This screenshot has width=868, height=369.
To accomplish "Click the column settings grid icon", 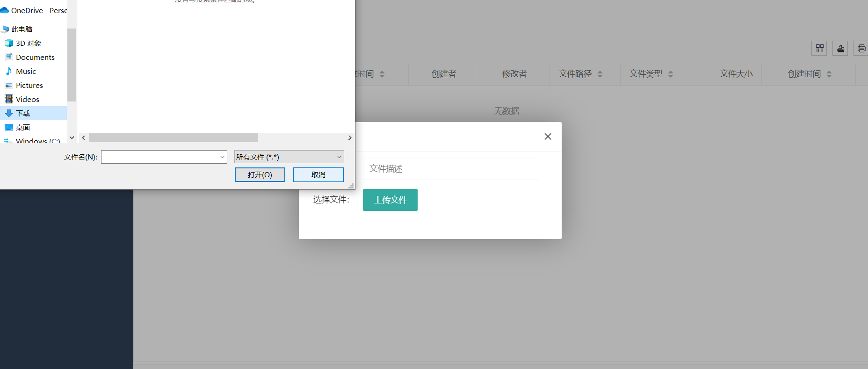I will (x=819, y=48).
